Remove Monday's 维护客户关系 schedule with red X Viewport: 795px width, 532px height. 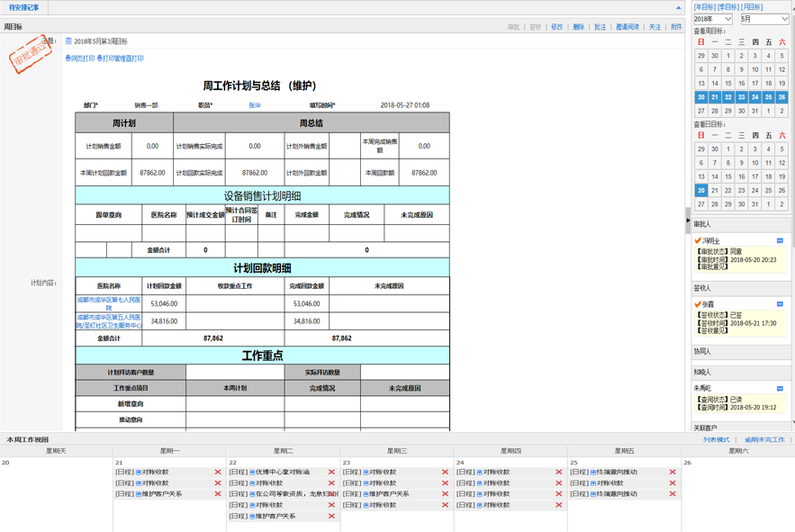click(218, 494)
